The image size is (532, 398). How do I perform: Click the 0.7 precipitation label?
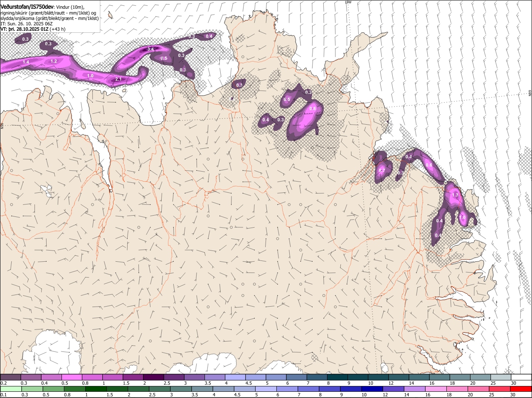click(x=382, y=170)
